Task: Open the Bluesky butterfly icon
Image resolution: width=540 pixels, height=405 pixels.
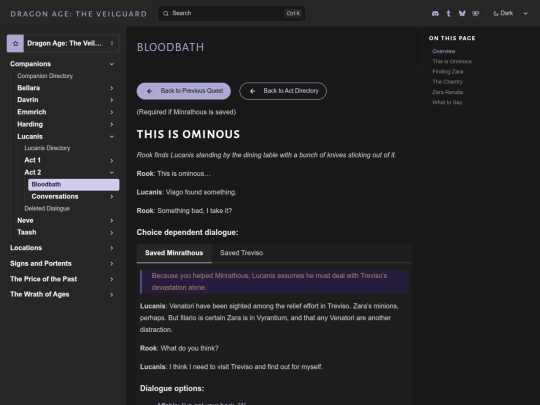Action: pyautogui.click(x=462, y=13)
